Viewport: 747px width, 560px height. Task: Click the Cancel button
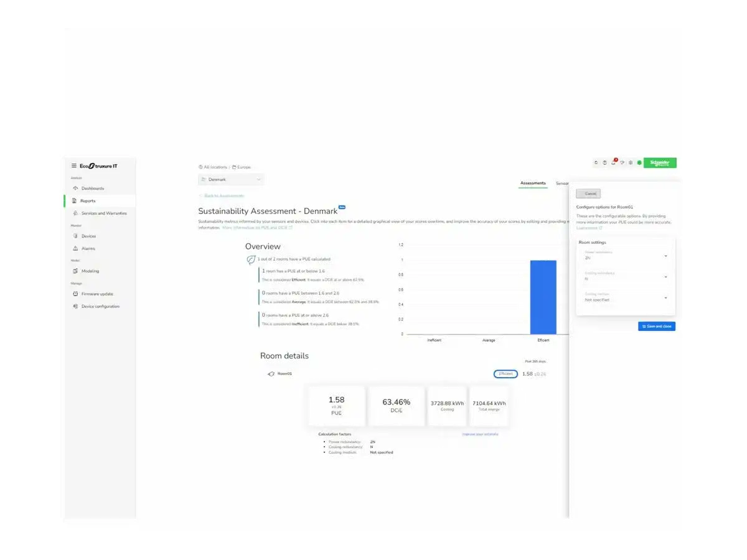pos(588,194)
